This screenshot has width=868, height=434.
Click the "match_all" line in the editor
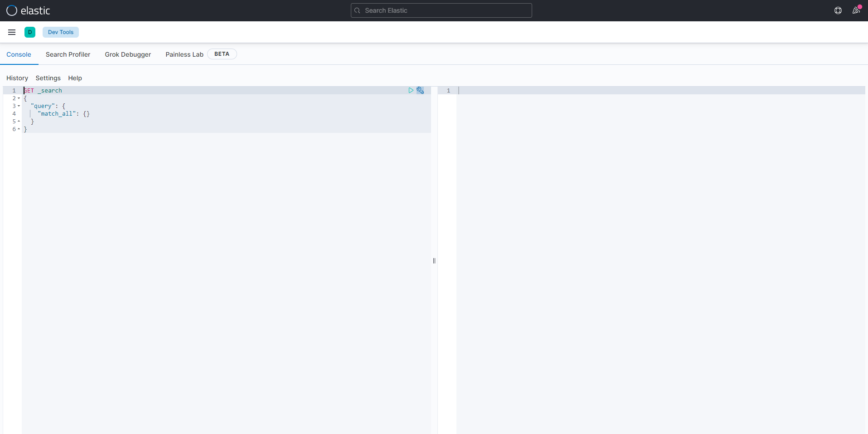click(x=63, y=114)
